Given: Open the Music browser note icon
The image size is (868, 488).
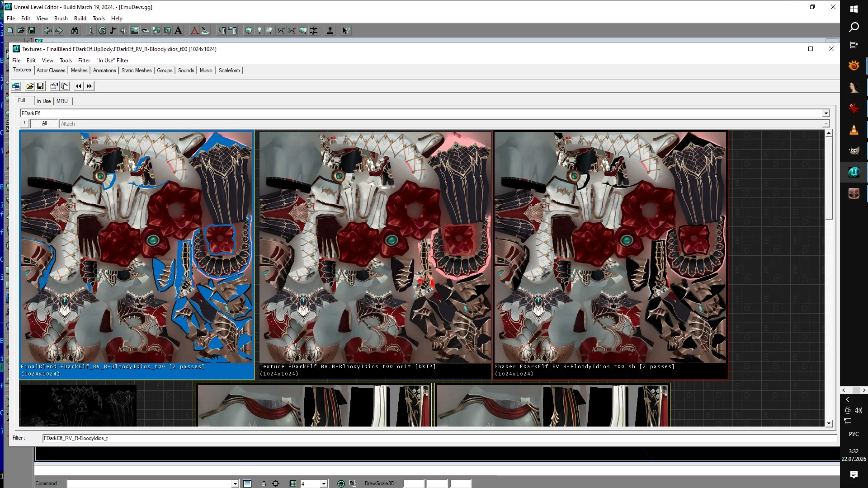Looking at the screenshot, I should click(113, 30).
